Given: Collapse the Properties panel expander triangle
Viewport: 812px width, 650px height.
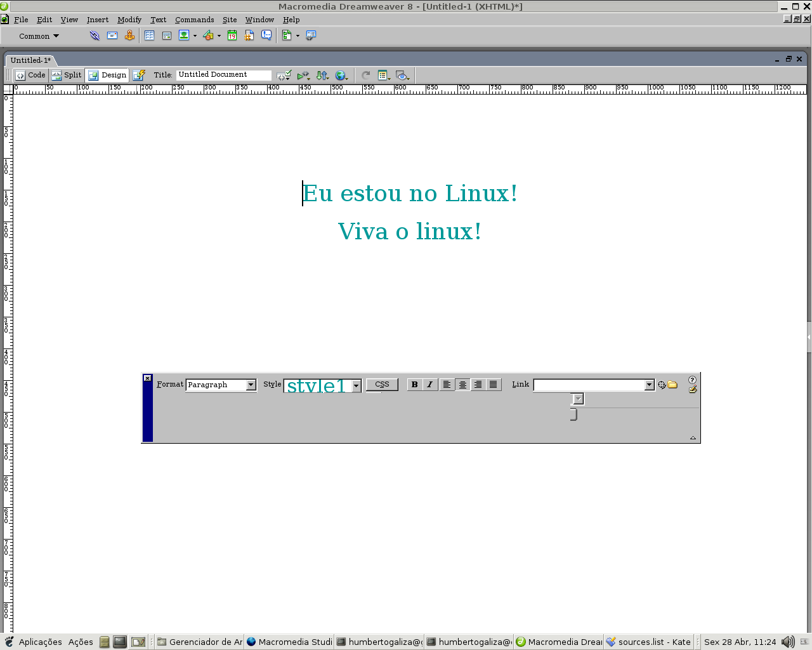Looking at the screenshot, I should [693, 437].
